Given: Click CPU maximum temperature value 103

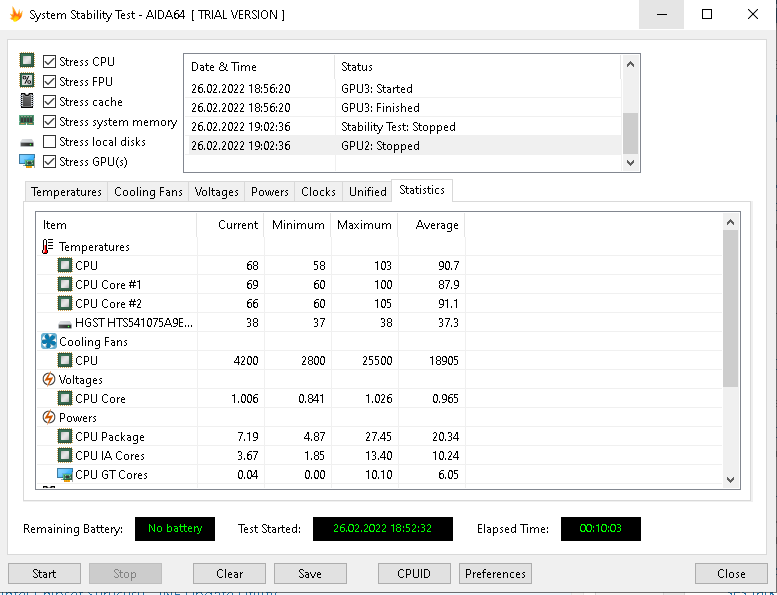Looking at the screenshot, I should (x=383, y=266).
